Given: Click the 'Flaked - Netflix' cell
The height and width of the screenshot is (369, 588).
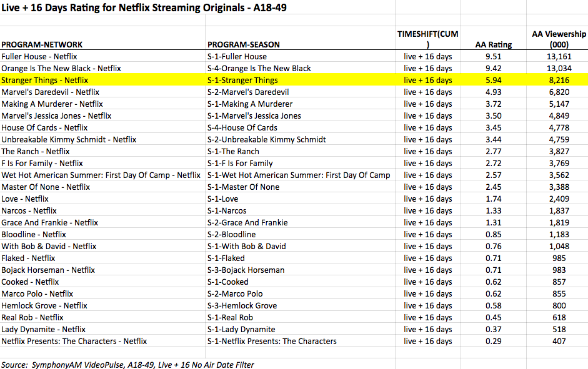Looking at the screenshot, I should [x=28, y=258].
